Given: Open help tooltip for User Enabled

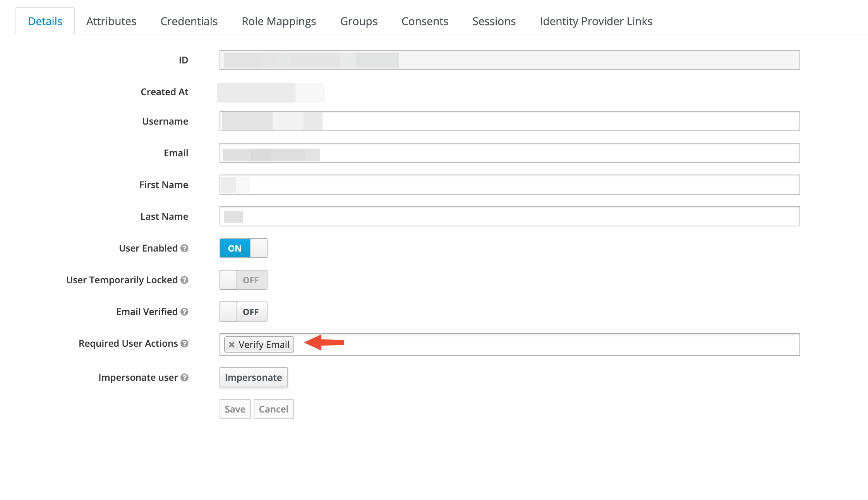Looking at the screenshot, I should tap(185, 248).
